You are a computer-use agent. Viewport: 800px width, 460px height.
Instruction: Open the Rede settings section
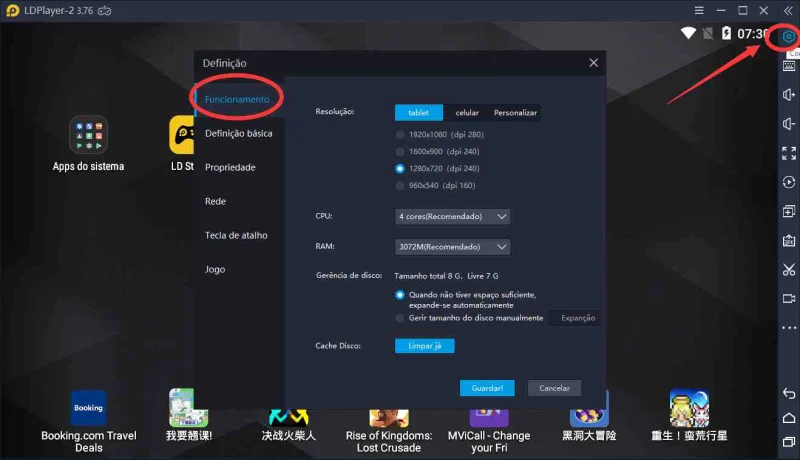click(x=215, y=201)
